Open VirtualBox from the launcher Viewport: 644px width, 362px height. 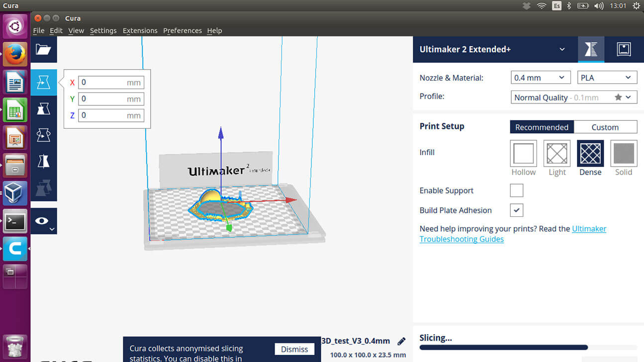15,193
